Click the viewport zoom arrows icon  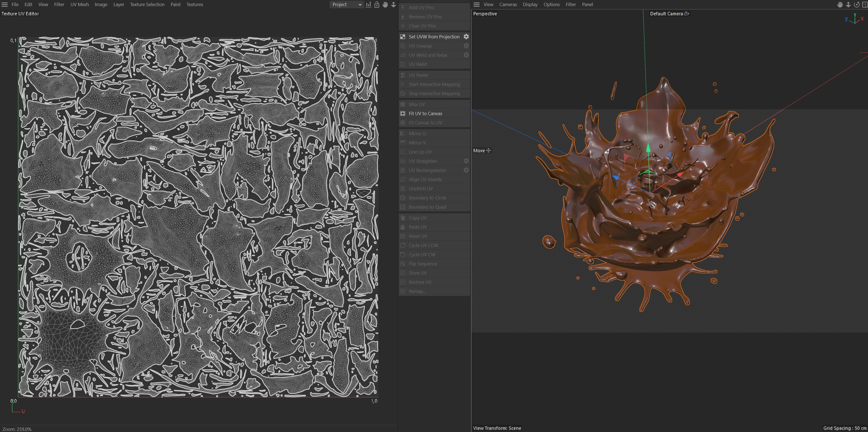click(x=848, y=4)
